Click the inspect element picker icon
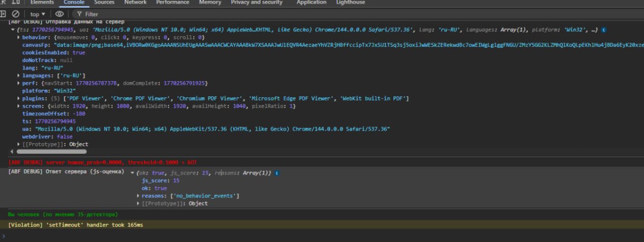 tap(4, 3)
